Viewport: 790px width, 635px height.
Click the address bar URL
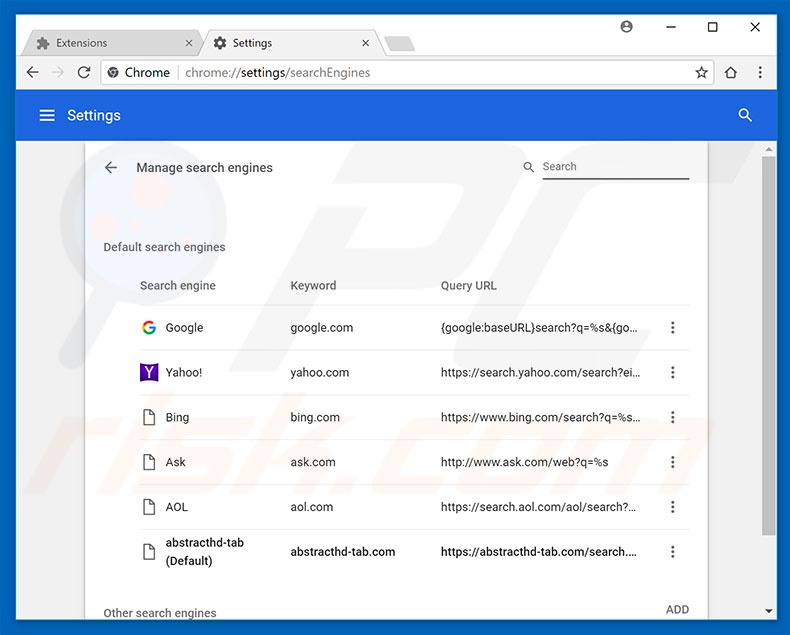click(278, 73)
